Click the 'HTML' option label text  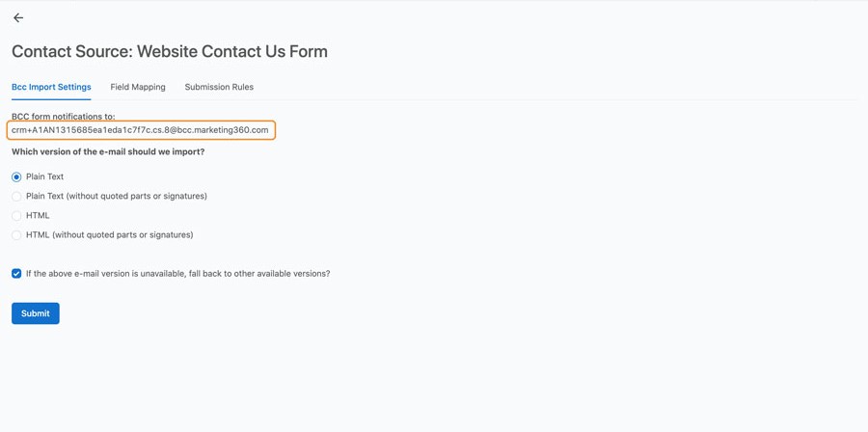(x=38, y=215)
